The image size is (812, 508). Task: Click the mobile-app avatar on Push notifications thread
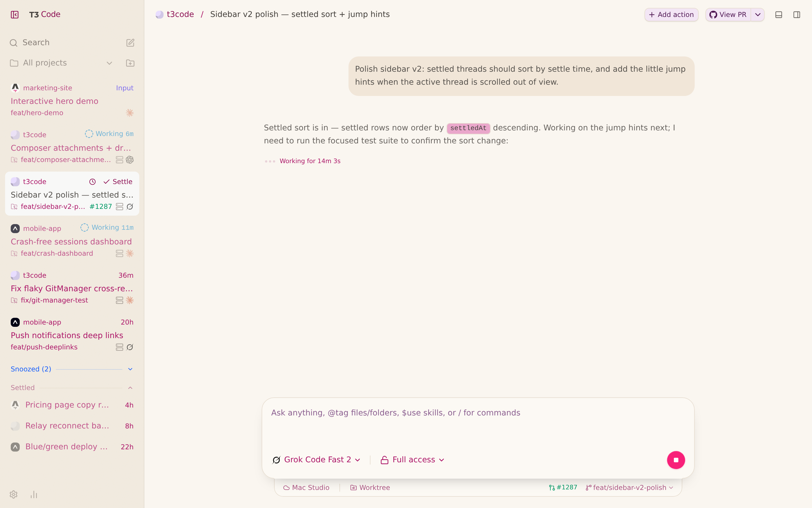(15, 322)
